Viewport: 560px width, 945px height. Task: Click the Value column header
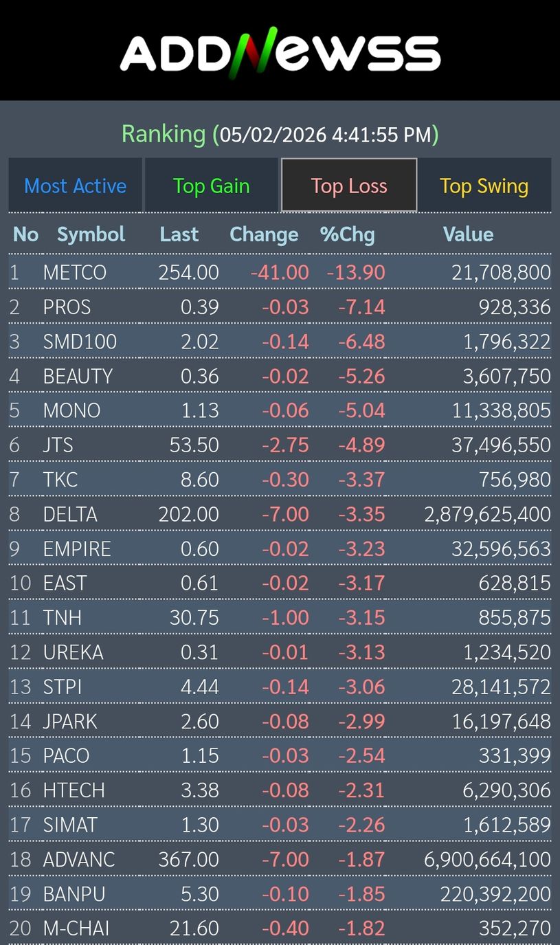(x=468, y=234)
